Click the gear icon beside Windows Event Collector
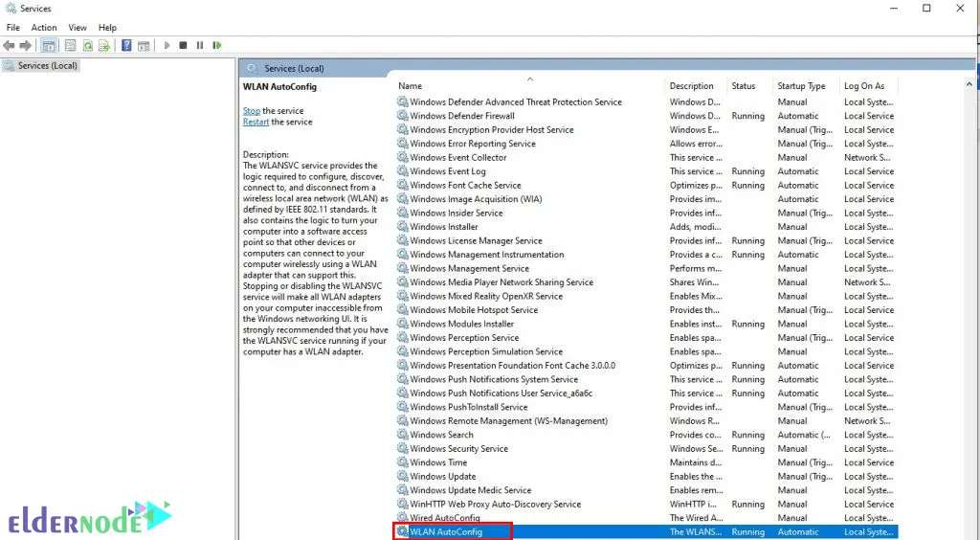980x540 pixels. click(x=403, y=157)
